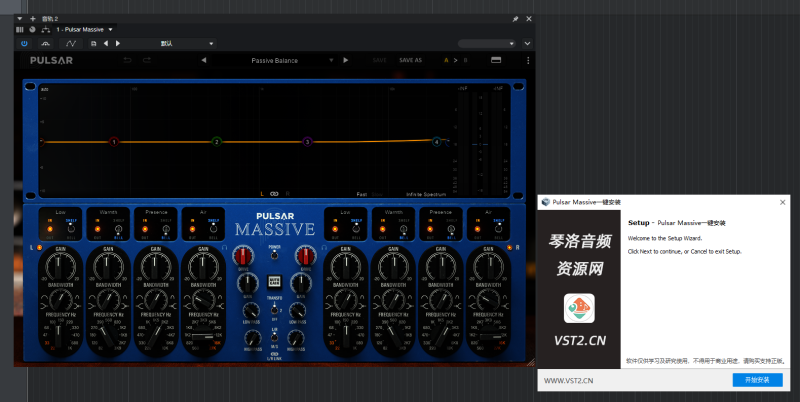The image size is (800, 402).
Task: Expand the 1 - Pulsar Massive plugin dropdown
Action: coord(110,30)
